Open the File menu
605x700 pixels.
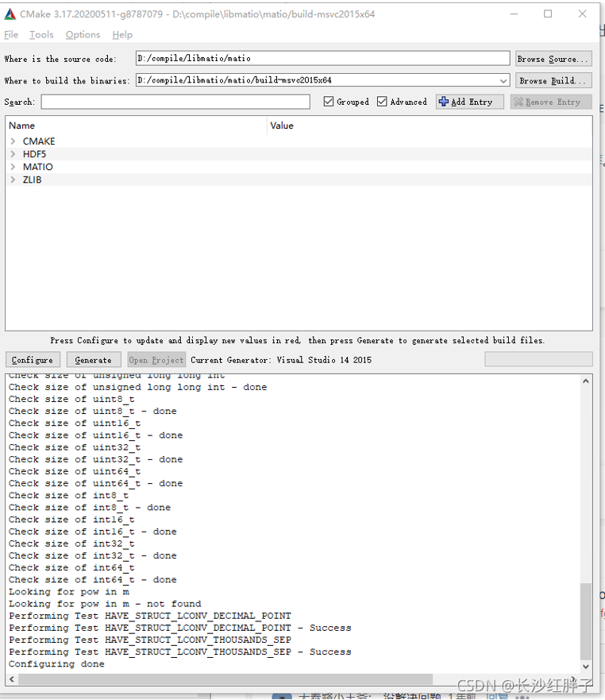11,35
